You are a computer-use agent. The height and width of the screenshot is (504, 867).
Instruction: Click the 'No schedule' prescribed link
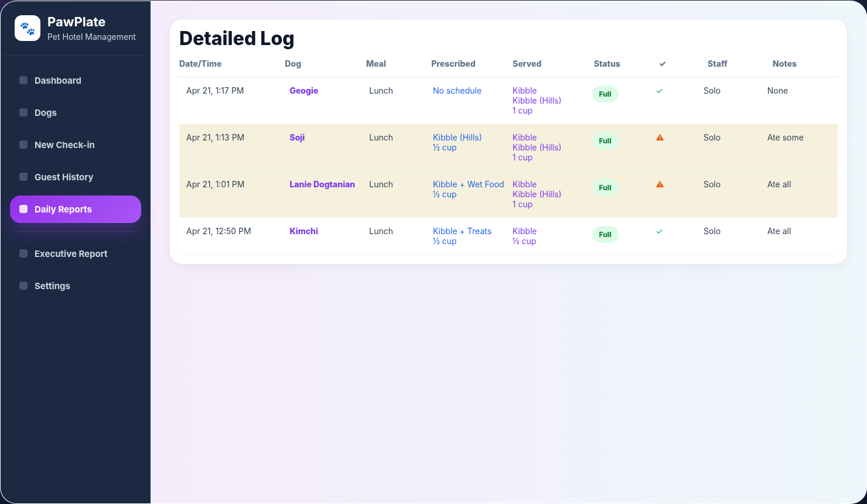[457, 91]
